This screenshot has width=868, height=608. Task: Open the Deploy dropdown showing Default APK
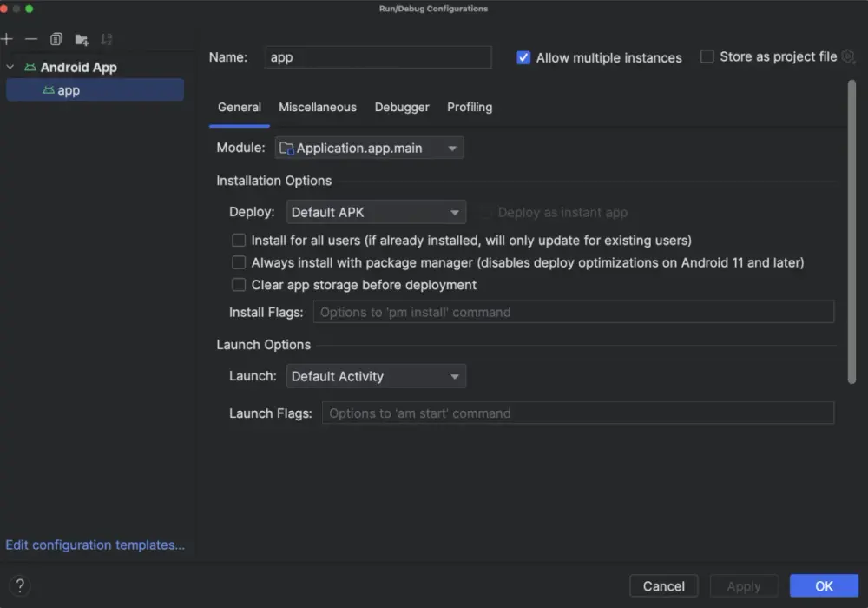[376, 212]
